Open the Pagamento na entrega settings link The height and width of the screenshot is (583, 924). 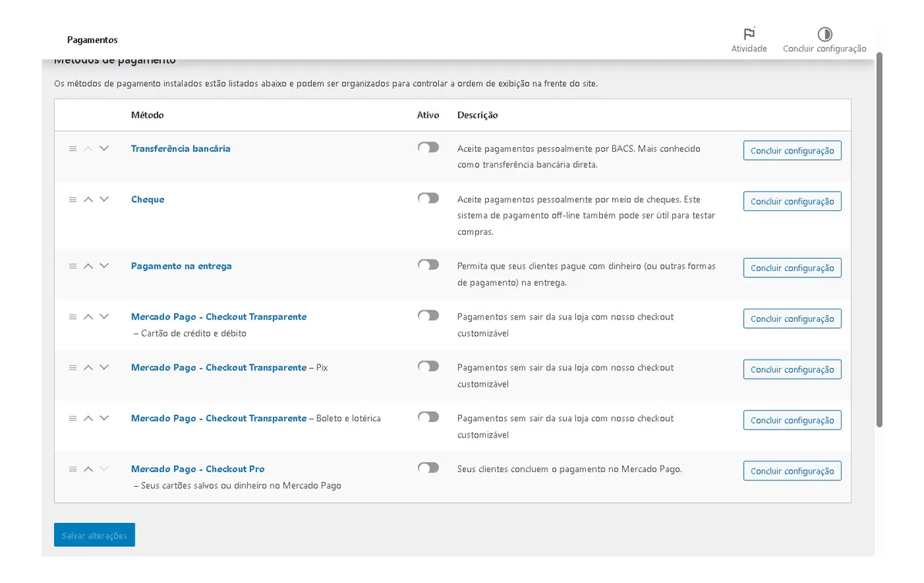(181, 265)
